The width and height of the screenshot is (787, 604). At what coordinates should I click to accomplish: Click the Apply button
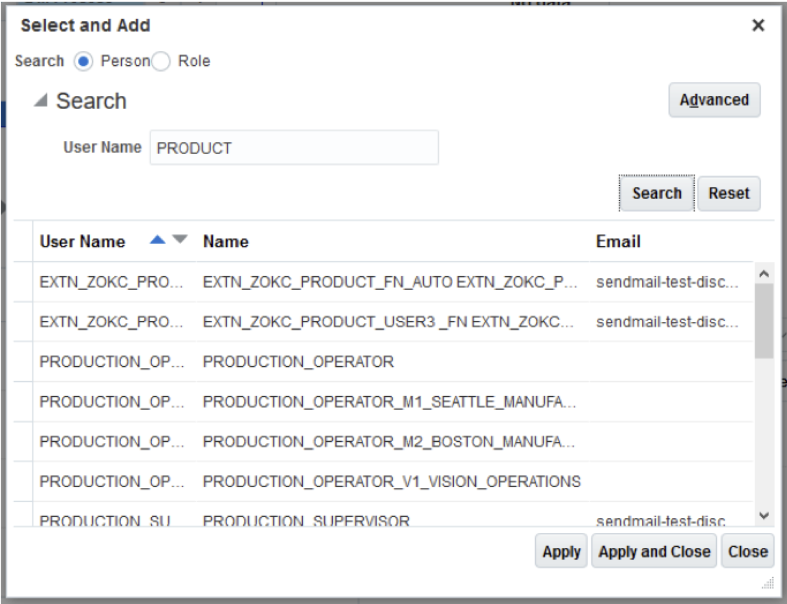coord(561,551)
